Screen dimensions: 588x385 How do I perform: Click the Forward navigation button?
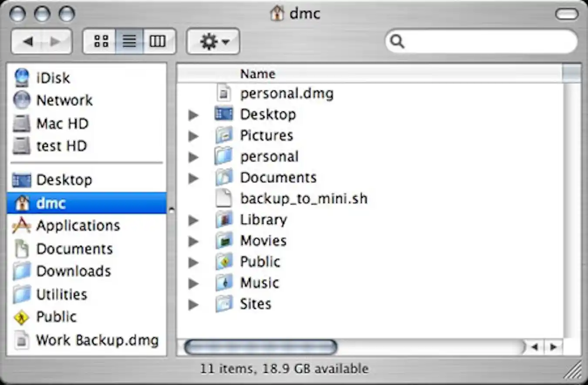(55, 40)
